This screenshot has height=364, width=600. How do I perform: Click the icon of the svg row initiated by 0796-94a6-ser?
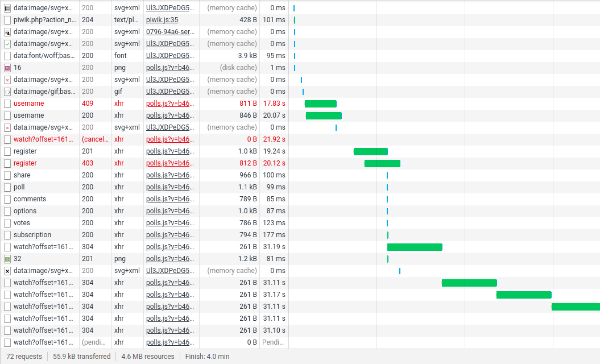(x=7, y=32)
